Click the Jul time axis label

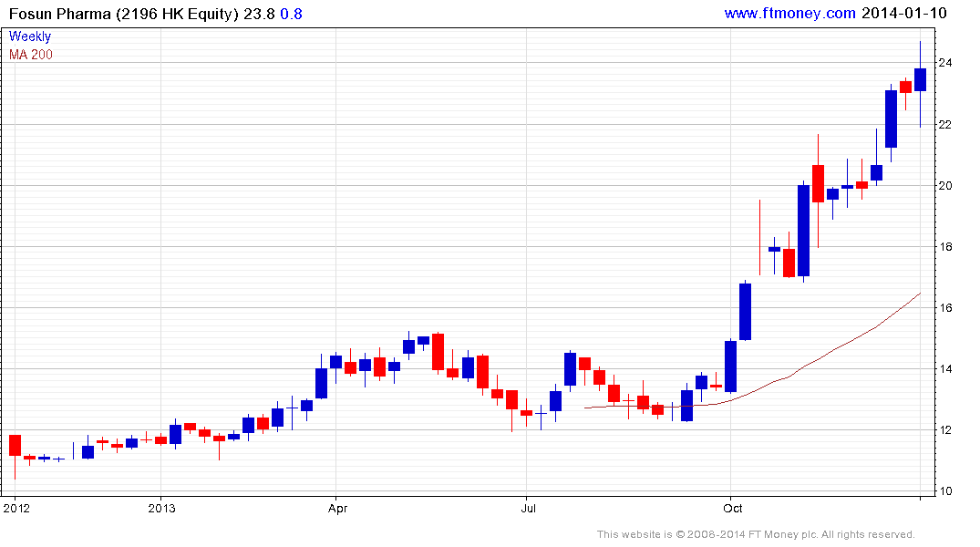coord(528,508)
